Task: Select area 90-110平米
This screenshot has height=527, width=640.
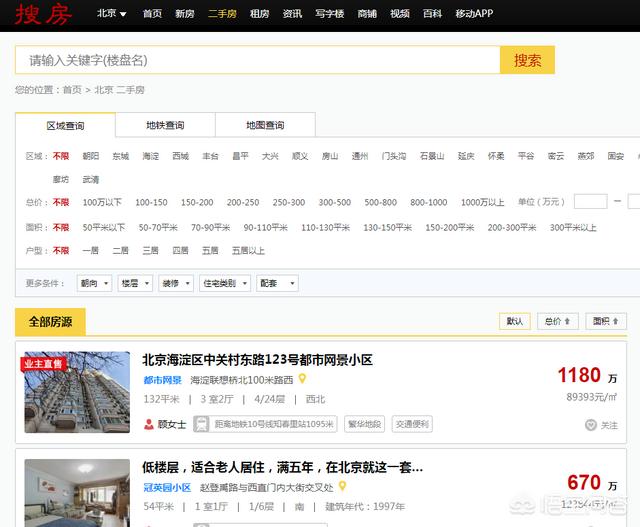Action: click(265, 227)
